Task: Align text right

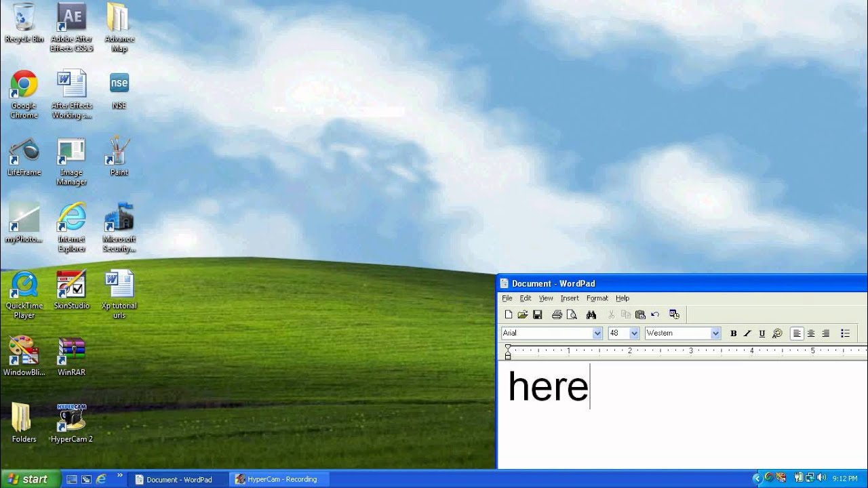Action: [826, 333]
